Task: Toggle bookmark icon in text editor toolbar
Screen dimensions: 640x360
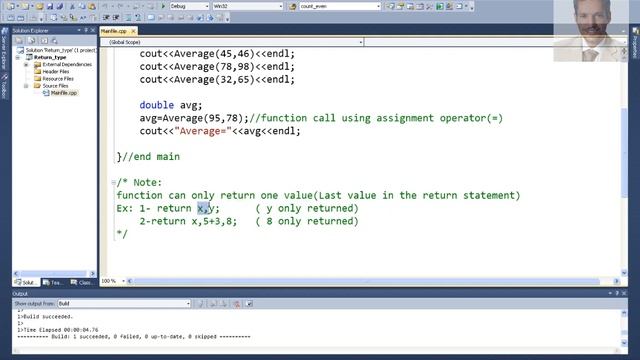Action: [x=151, y=18]
